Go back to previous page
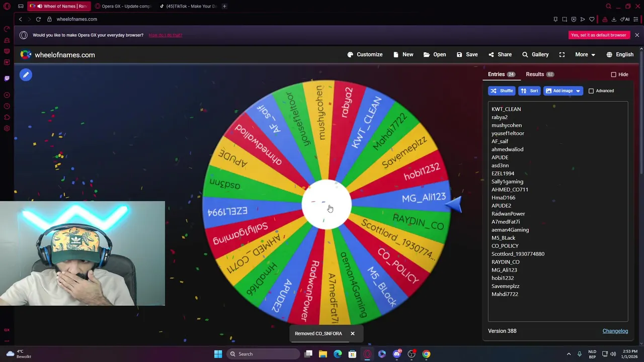Screen dimensions: 644x362 point(21,19)
